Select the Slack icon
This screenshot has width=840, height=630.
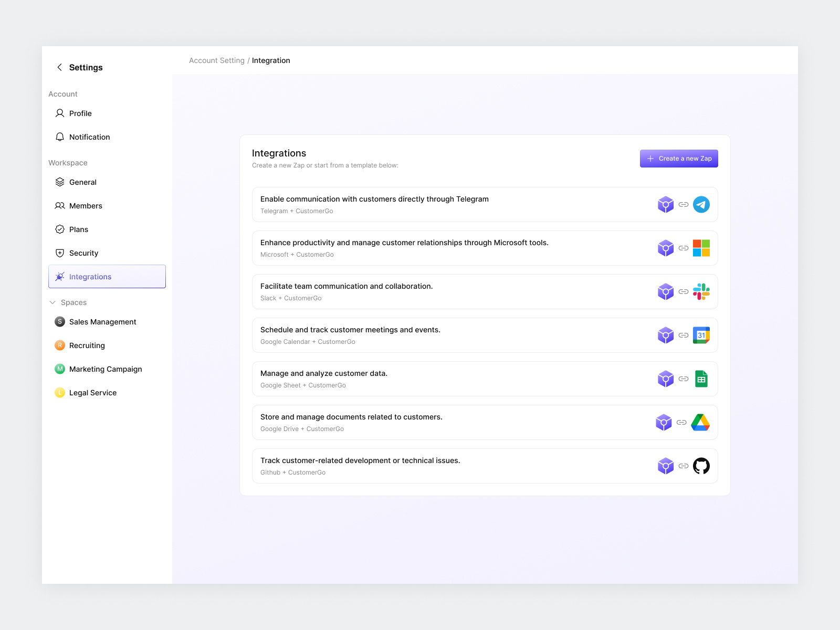(x=702, y=291)
